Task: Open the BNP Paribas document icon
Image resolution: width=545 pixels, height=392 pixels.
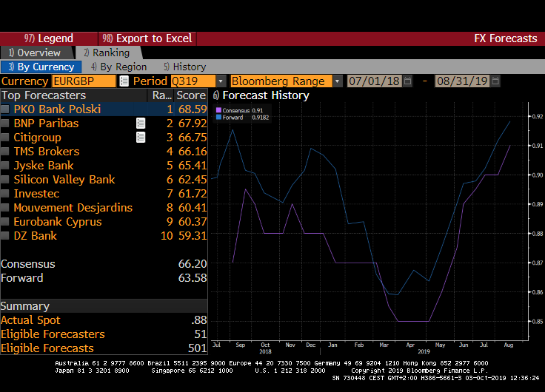Action: [x=141, y=124]
